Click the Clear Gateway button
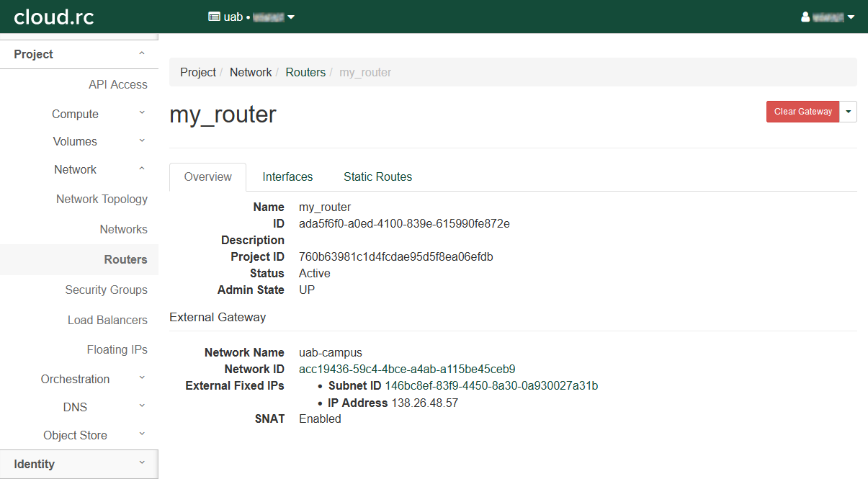The width and height of the screenshot is (868, 479). point(802,112)
